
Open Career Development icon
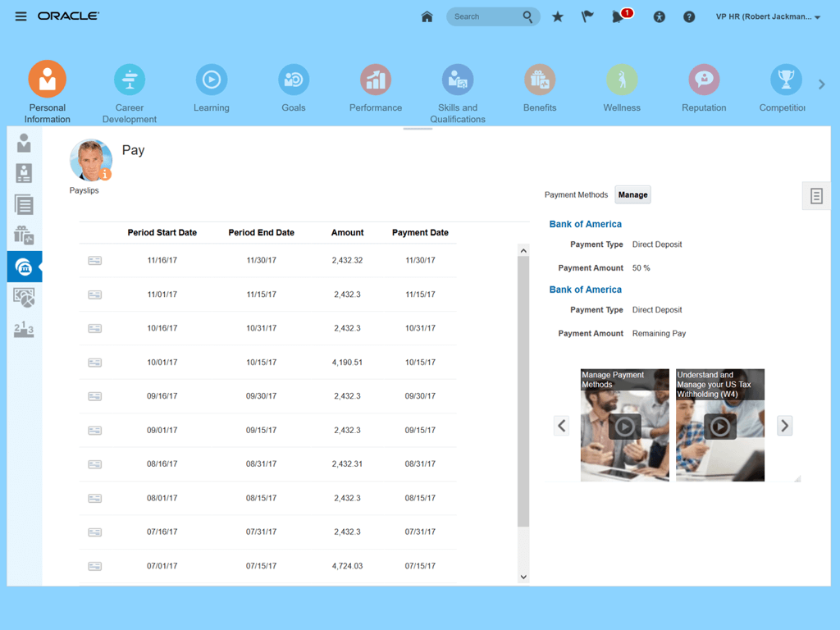(x=130, y=80)
